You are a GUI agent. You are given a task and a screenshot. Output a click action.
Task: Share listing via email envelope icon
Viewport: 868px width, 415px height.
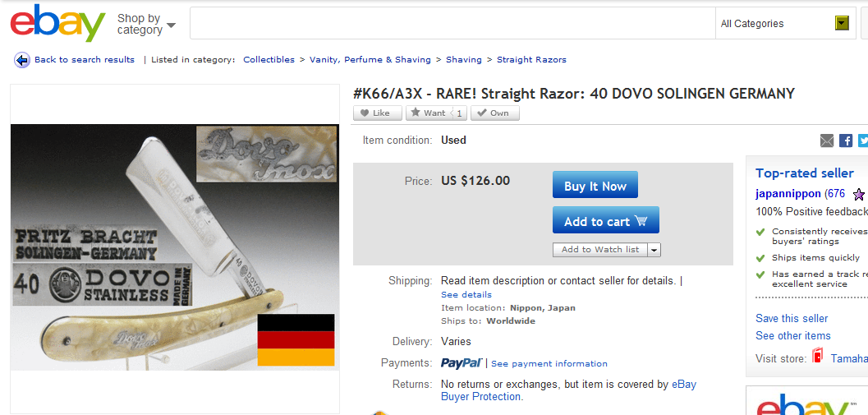(x=826, y=141)
